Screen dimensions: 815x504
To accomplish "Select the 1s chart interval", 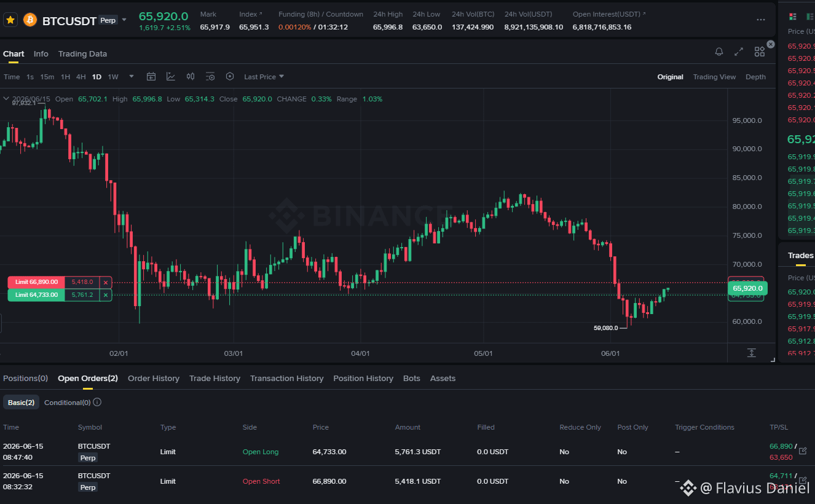I will pos(30,77).
